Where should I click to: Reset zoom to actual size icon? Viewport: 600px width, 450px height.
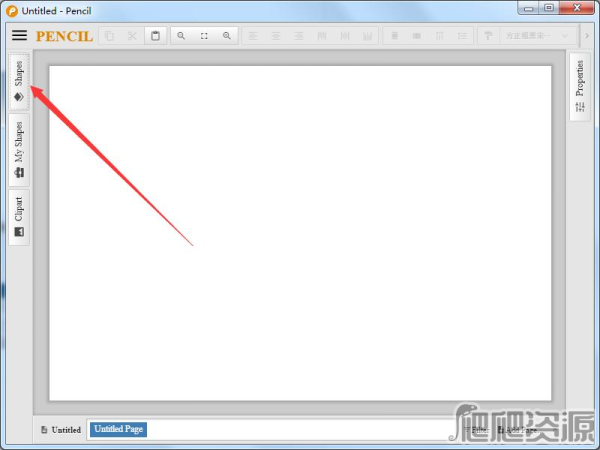click(x=205, y=36)
